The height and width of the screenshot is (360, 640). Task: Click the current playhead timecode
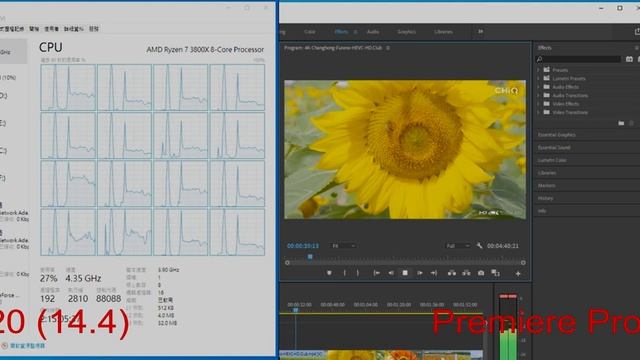[303, 246]
